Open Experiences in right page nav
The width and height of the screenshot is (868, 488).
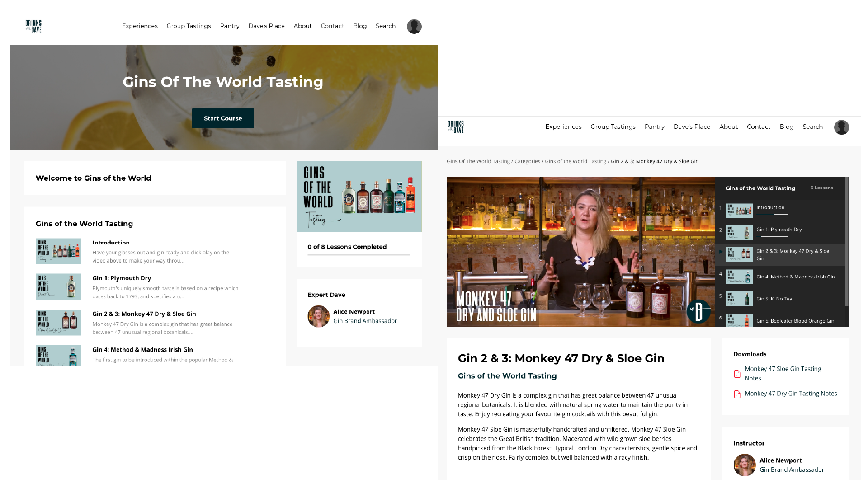click(563, 127)
